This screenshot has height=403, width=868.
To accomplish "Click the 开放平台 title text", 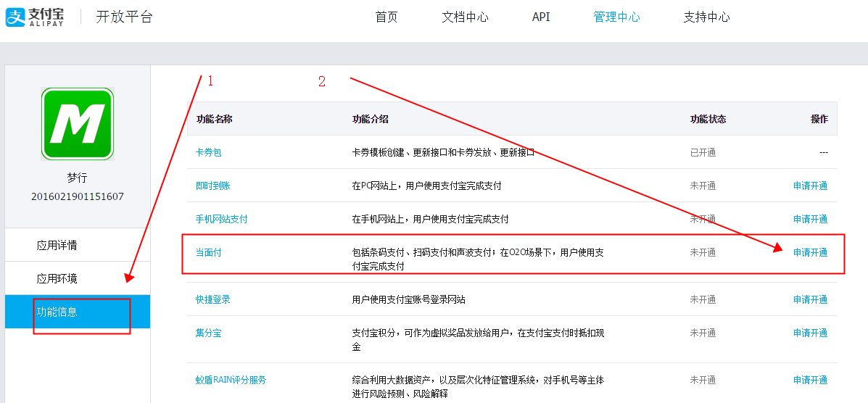I will click(x=124, y=17).
